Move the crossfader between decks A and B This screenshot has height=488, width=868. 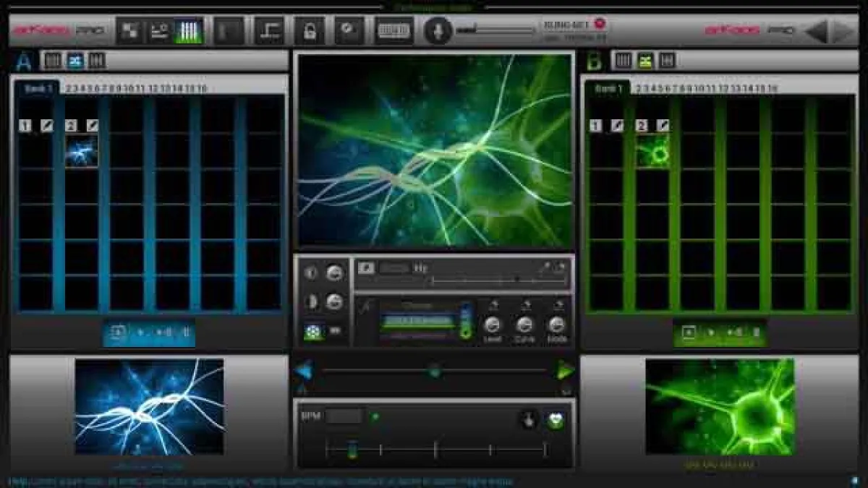pyautogui.click(x=434, y=371)
